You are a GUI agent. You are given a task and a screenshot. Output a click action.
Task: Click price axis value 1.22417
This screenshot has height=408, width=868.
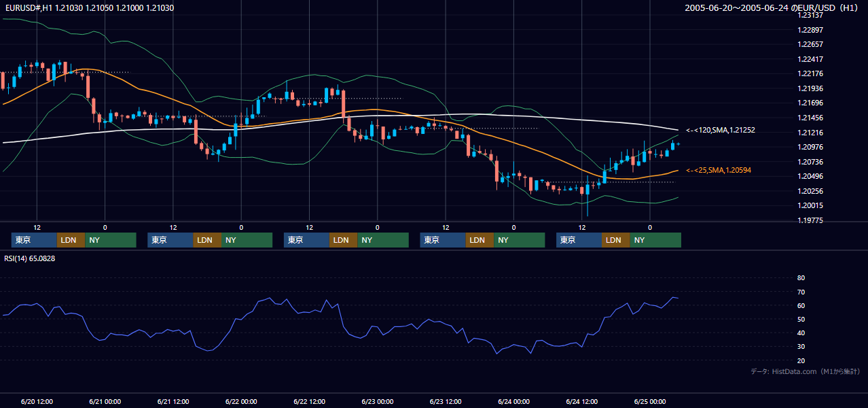(x=811, y=59)
